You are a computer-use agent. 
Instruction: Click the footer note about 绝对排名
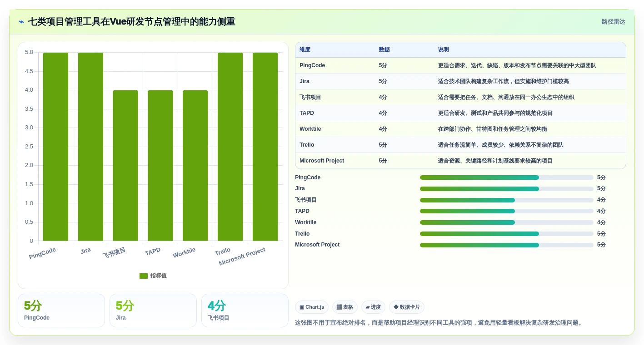coord(439,323)
